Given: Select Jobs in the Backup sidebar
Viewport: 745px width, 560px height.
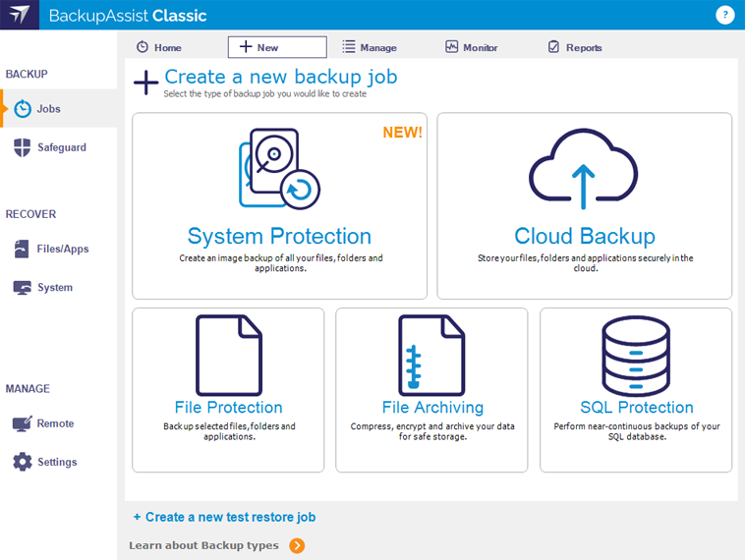Looking at the screenshot, I should pyautogui.click(x=58, y=109).
